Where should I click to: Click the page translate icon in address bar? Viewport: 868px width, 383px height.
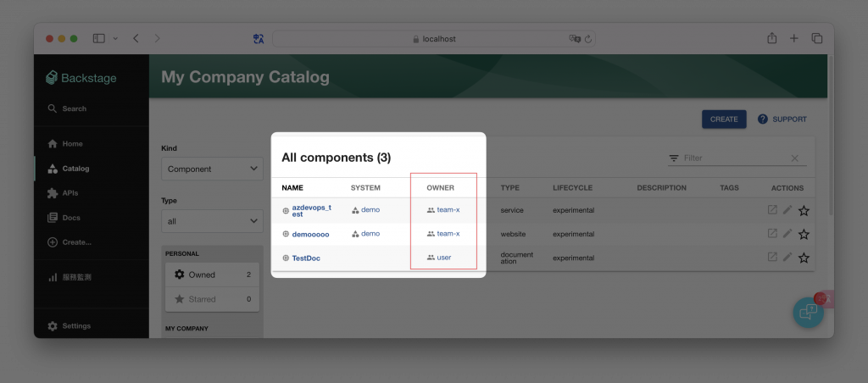coord(575,39)
